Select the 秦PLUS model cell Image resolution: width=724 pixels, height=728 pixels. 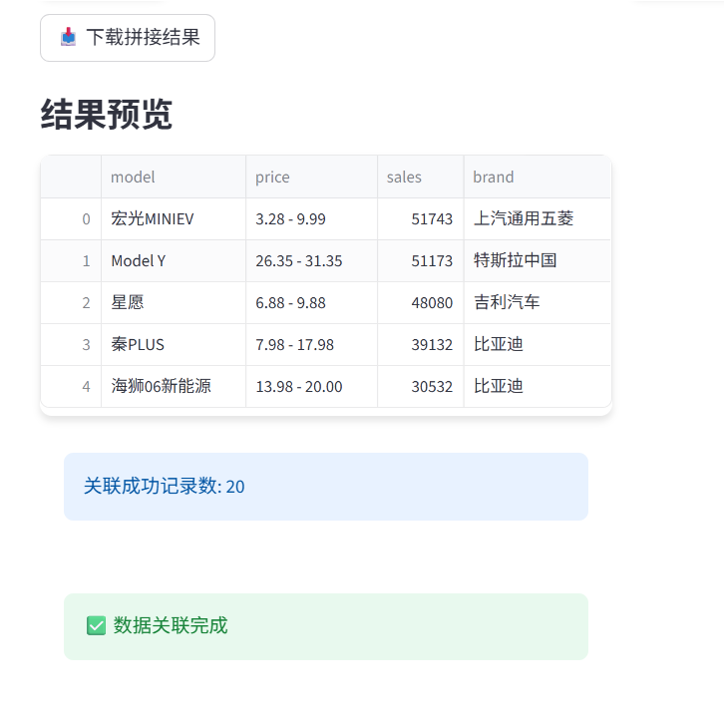(174, 344)
